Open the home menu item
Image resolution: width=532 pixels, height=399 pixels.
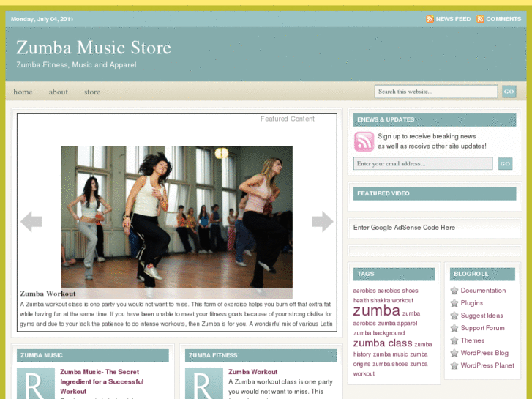click(x=23, y=92)
